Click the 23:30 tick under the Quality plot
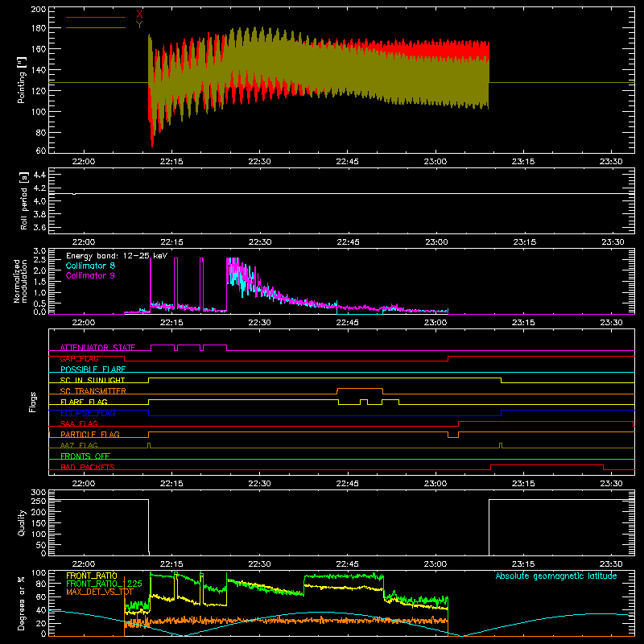 pos(611,564)
